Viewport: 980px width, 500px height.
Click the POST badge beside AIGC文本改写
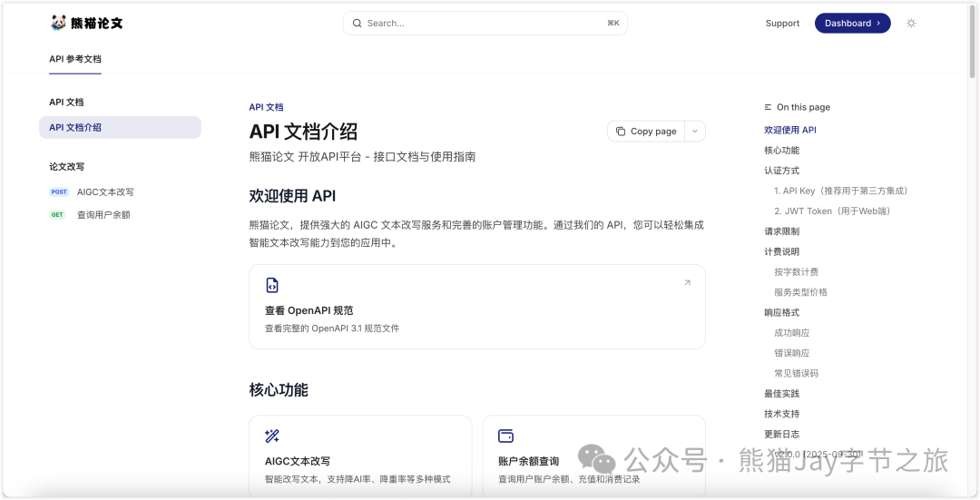[x=59, y=191]
